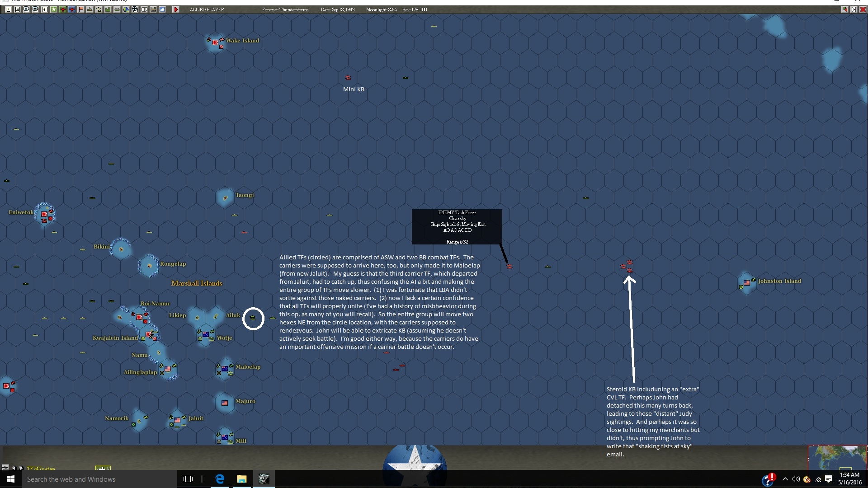868x488 pixels.
Task: Click the Johnston Island base marker
Action: click(746, 283)
